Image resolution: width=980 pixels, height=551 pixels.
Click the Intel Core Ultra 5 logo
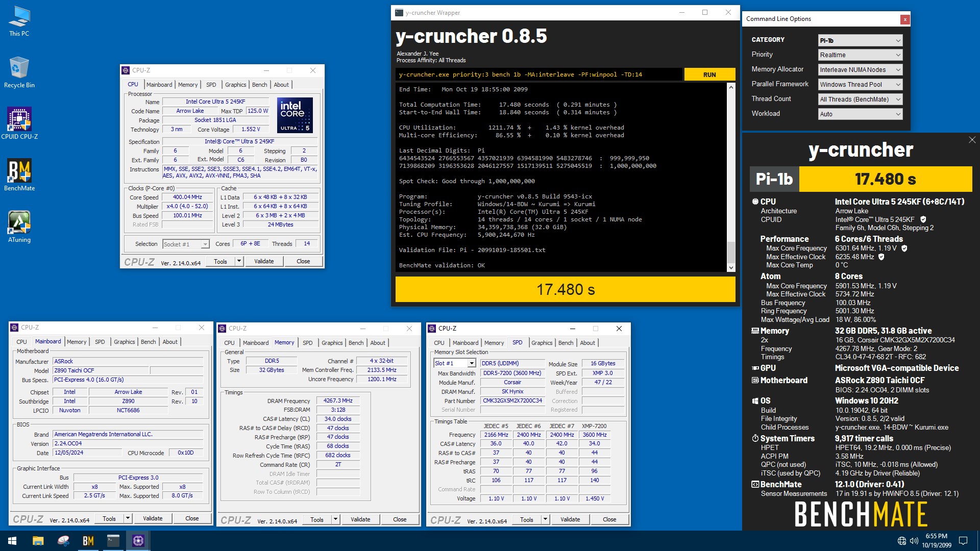click(296, 115)
